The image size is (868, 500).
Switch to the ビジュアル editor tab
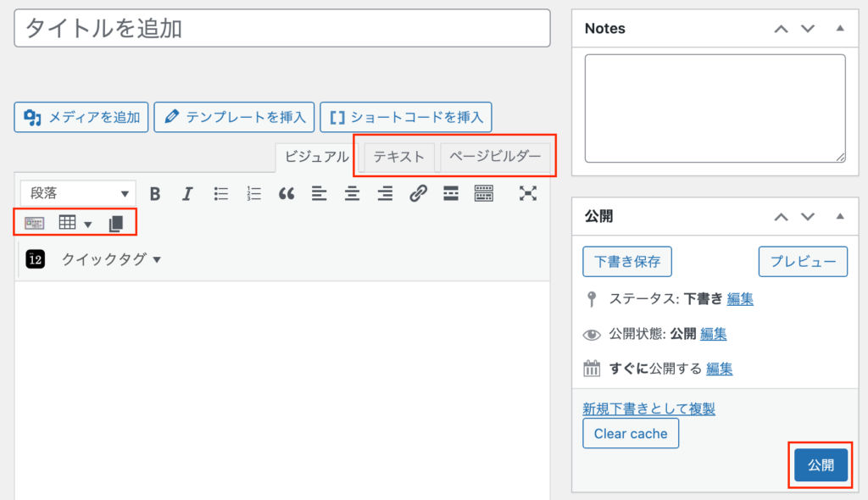coord(317,157)
